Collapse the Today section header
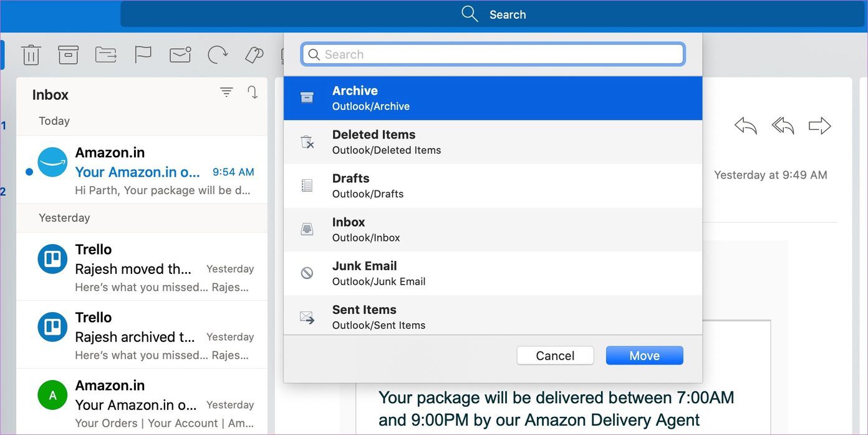 54,121
